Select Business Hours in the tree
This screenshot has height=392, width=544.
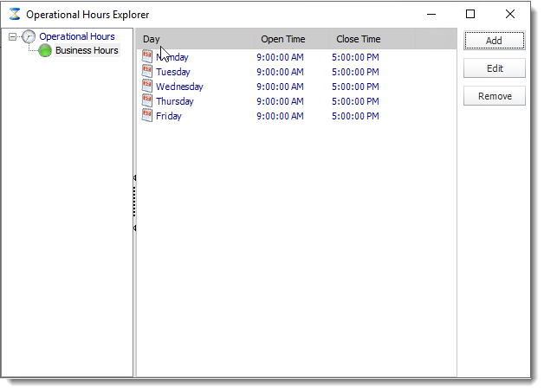tap(87, 50)
